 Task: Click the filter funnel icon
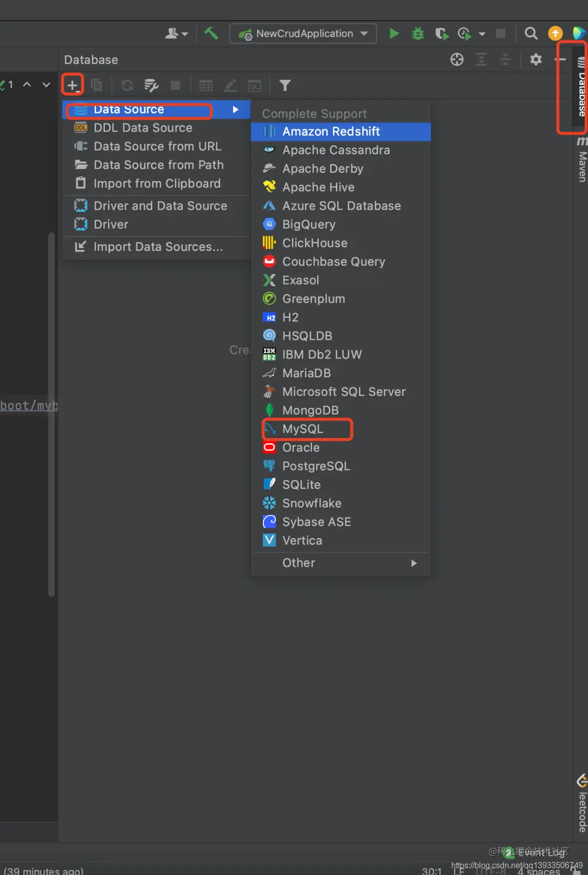click(285, 85)
